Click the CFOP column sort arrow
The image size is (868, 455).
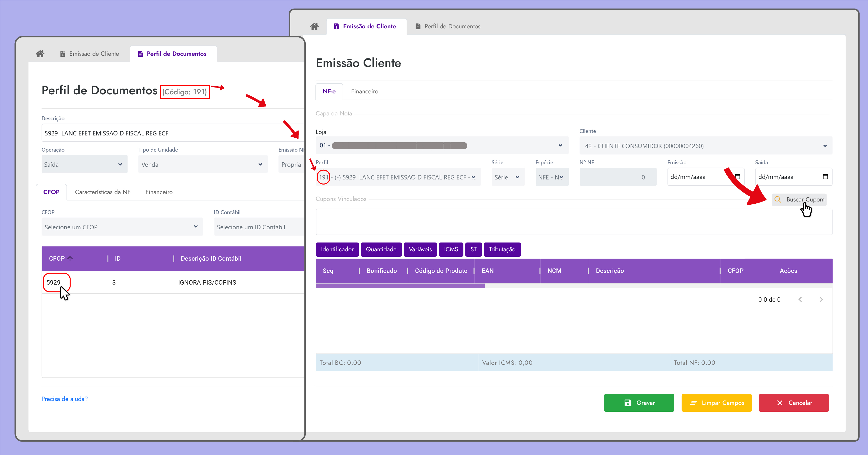(x=70, y=259)
